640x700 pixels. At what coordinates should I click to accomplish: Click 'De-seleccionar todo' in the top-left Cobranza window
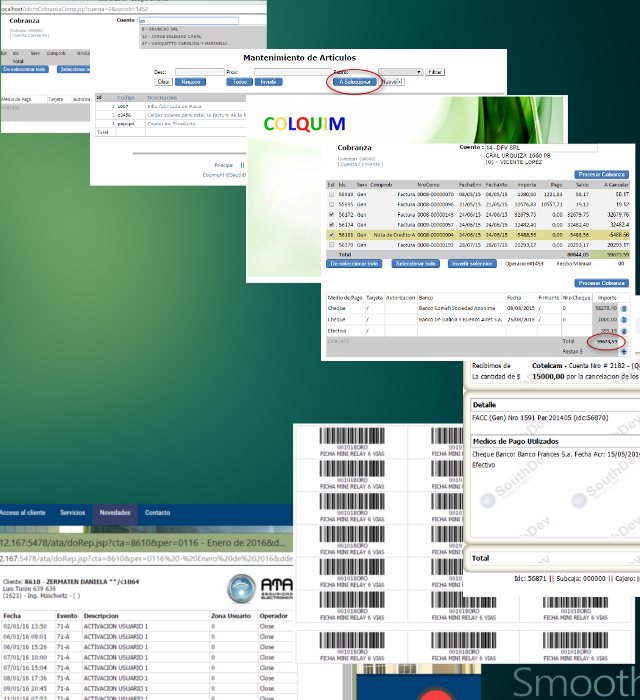click(24, 69)
